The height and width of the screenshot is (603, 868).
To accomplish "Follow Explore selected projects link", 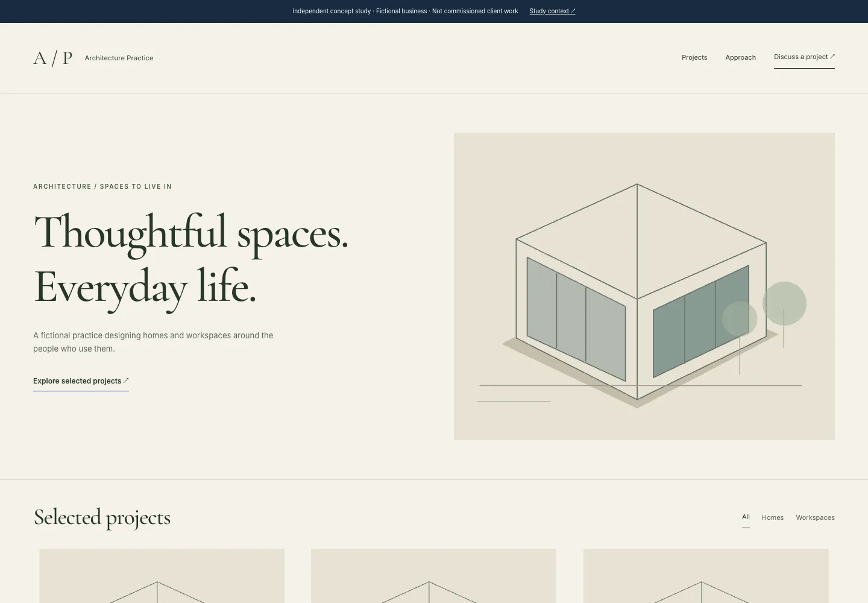I will (x=81, y=381).
